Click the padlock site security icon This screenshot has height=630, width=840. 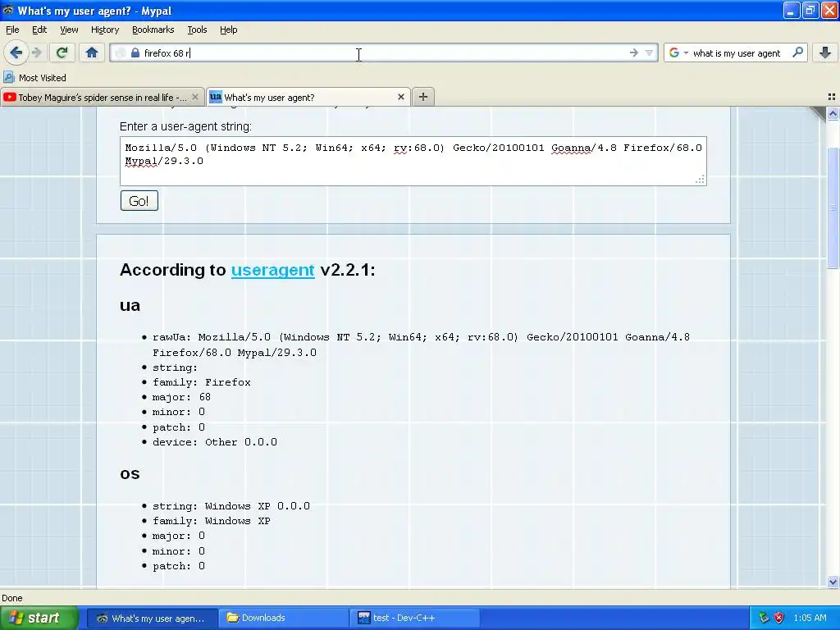135,52
